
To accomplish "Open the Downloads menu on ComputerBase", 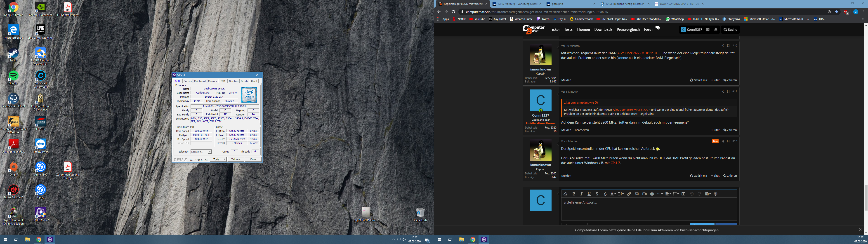I will click(x=603, y=30).
